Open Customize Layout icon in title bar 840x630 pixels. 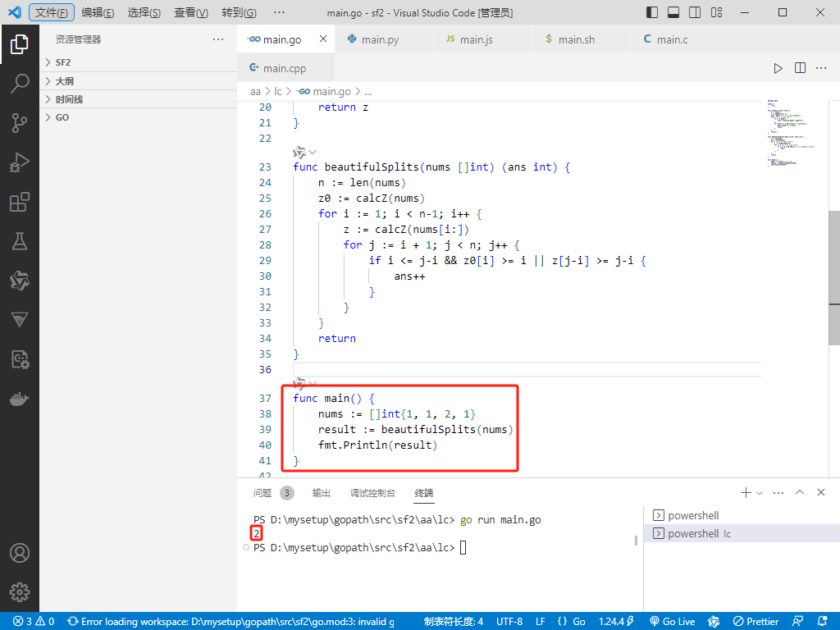click(x=716, y=12)
